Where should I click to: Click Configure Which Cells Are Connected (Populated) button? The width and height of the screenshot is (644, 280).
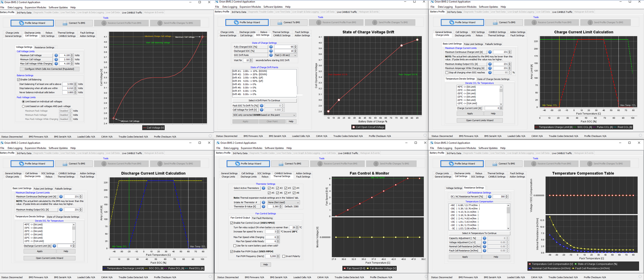pyautogui.click(x=49, y=69)
